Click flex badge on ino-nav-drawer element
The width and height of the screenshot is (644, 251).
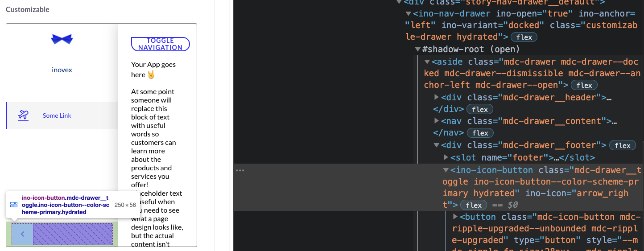tap(524, 37)
